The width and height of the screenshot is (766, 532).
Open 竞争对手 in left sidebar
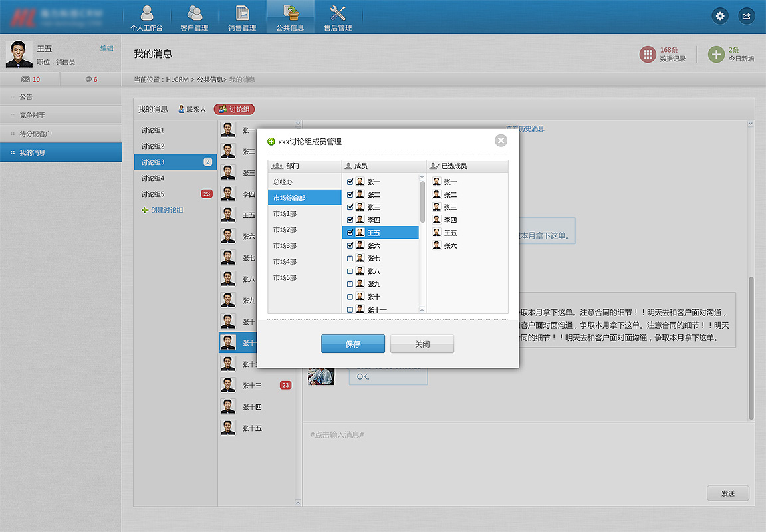click(x=33, y=116)
